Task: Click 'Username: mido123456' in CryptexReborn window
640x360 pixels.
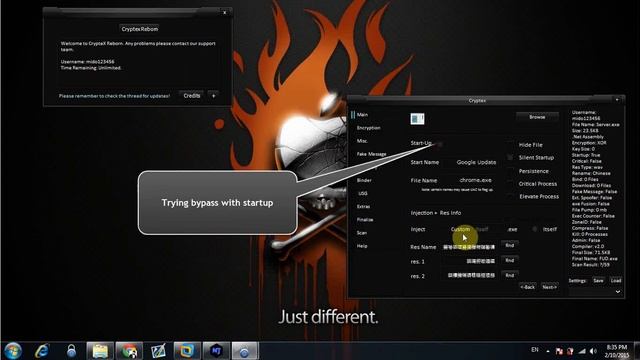Action: [x=87, y=62]
